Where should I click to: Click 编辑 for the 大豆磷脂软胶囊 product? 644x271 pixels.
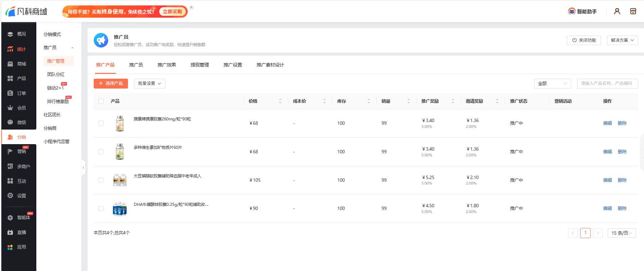click(607, 180)
